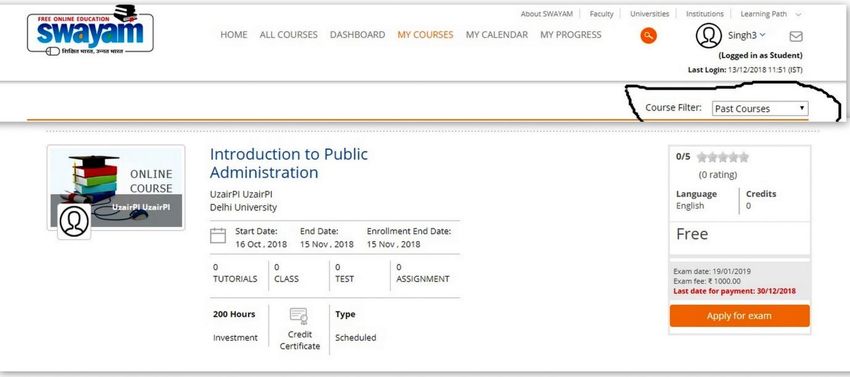Open the orange search icon
This screenshot has height=377, width=850.
(x=648, y=36)
